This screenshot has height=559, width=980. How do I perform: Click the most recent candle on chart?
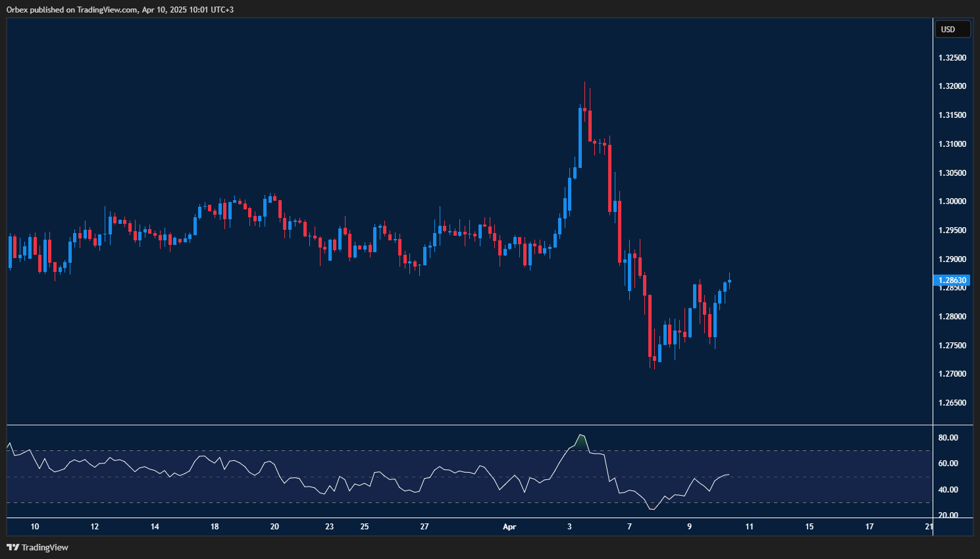729,281
